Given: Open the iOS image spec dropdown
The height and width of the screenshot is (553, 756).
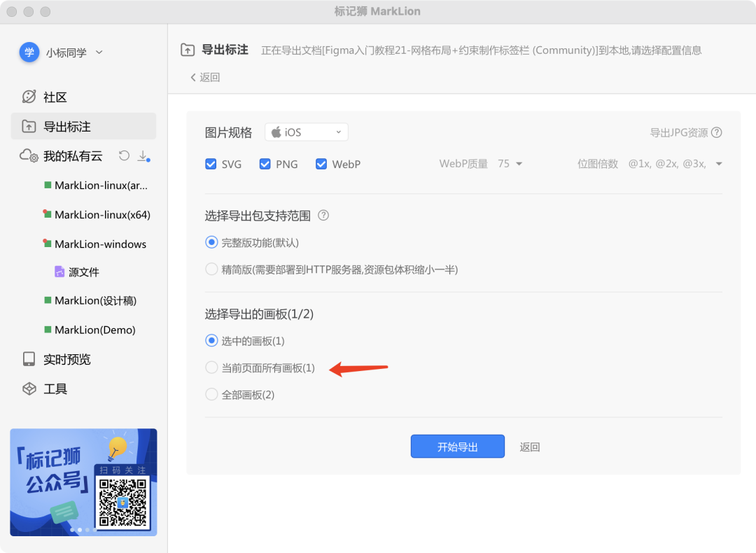Looking at the screenshot, I should tap(306, 132).
